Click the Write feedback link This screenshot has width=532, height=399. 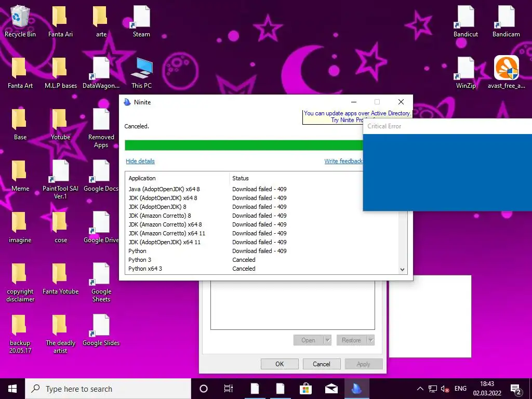pos(343,161)
